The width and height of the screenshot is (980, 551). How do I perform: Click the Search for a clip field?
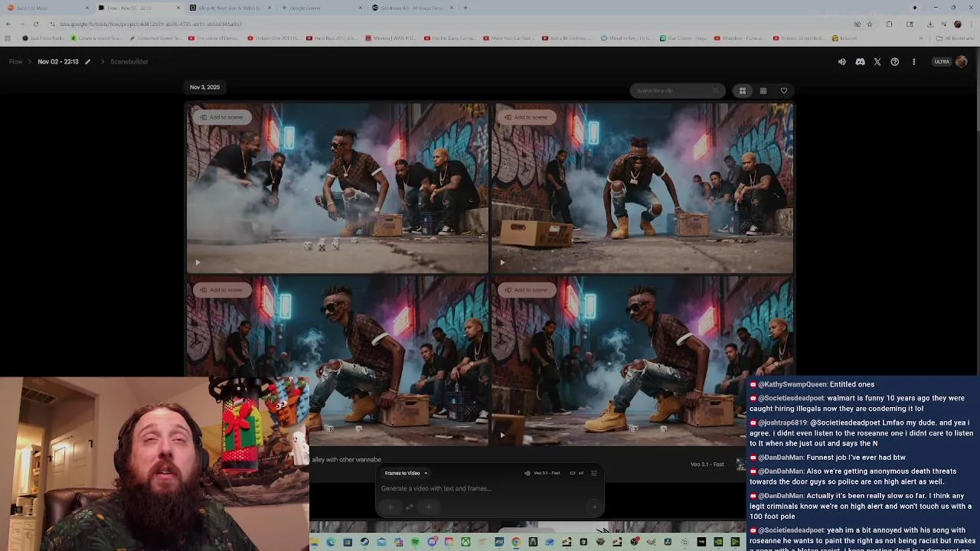677,90
